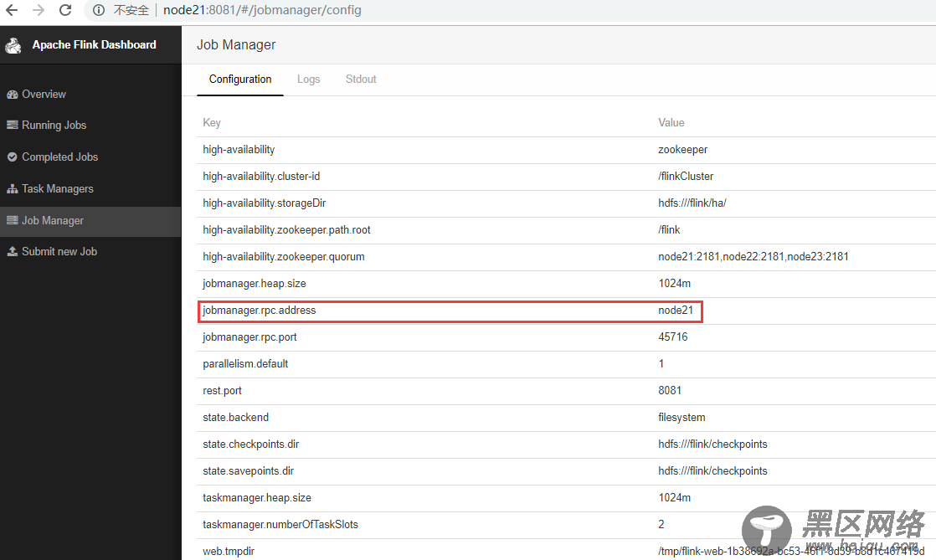Click the jobmanager.heap.size key
Screen dimensions: 936x560
click(255, 284)
